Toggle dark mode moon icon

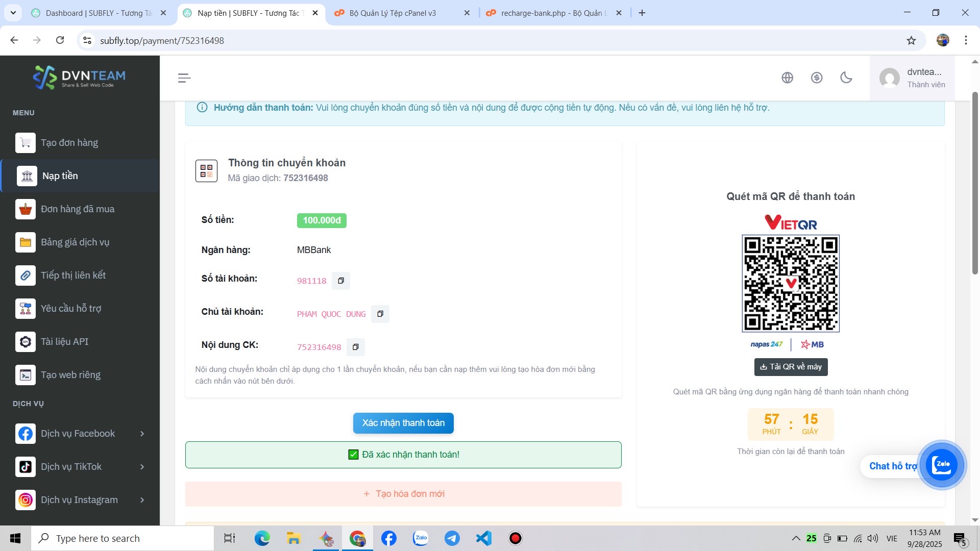tap(846, 78)
